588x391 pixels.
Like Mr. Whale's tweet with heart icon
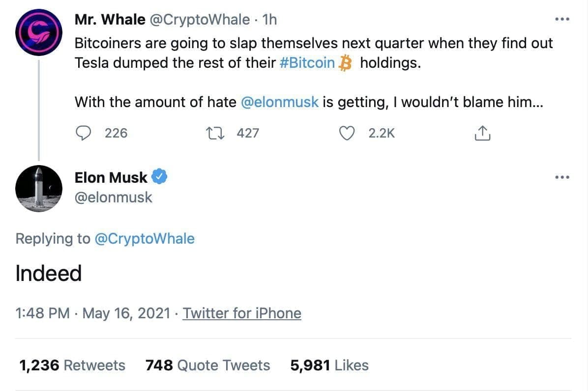pos(348,133)
